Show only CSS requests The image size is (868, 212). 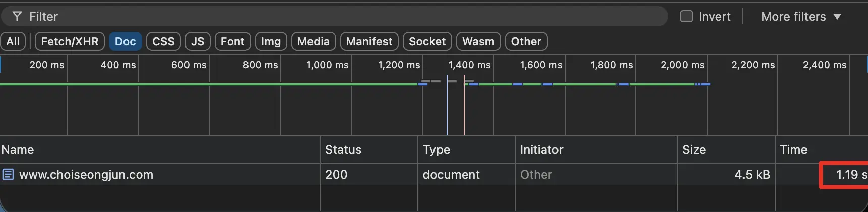(x=163, y=41)
